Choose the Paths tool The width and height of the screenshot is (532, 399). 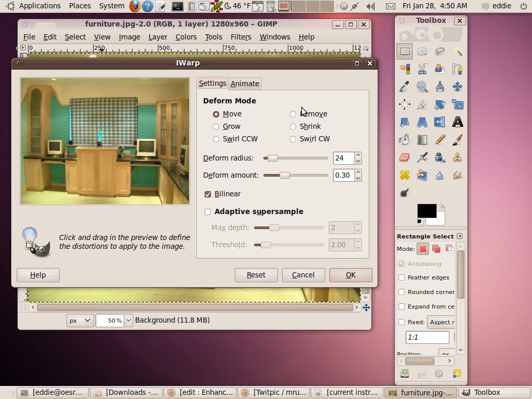[457, 69]
